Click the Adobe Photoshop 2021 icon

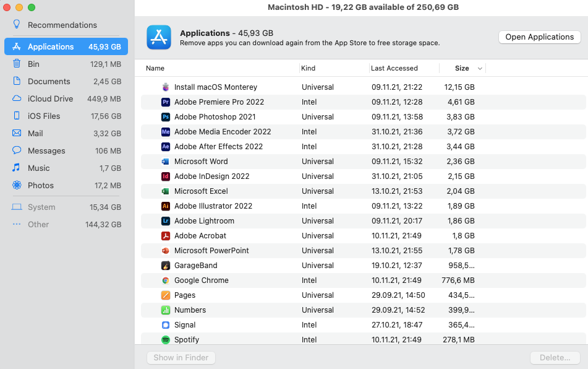pos(165,117)
